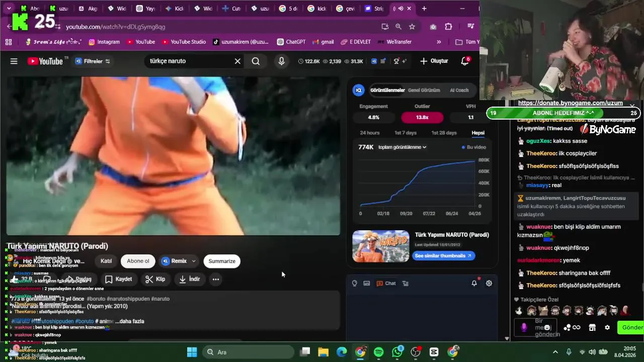Open the Chat tab in lower panel

[386, 284]
